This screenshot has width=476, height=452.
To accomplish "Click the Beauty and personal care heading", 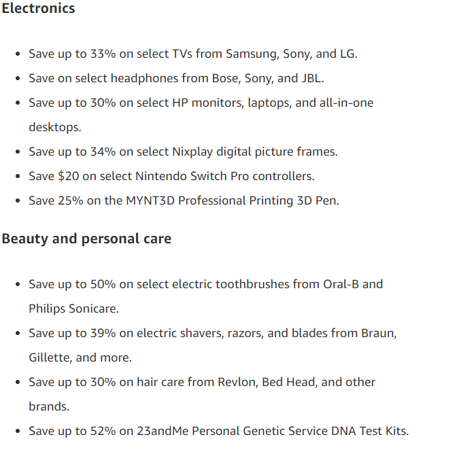I will point(86,239).
